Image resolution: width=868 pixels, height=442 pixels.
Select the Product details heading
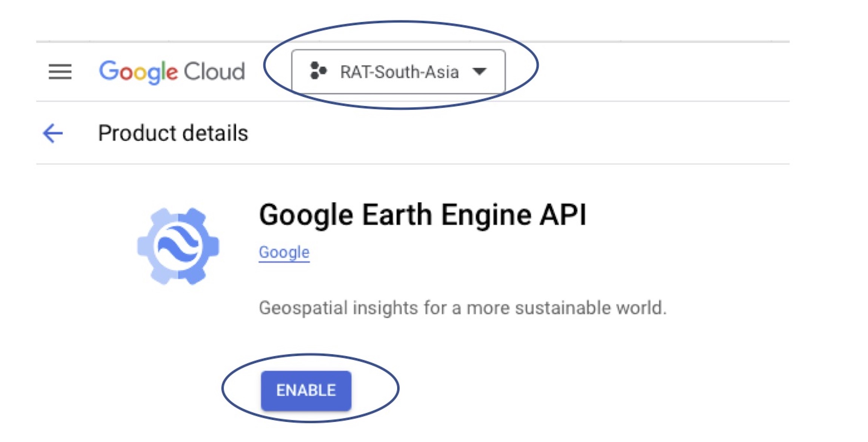point(173,133)
